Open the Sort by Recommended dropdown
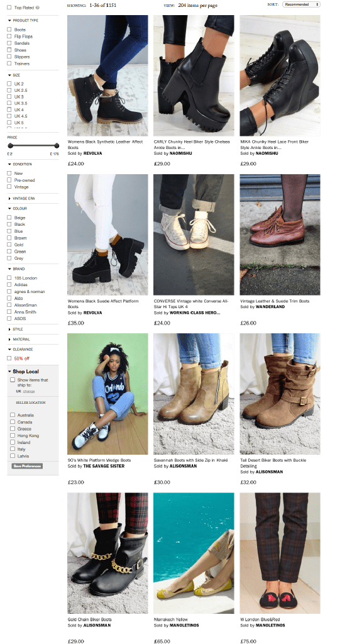 (x=301, y=4)
